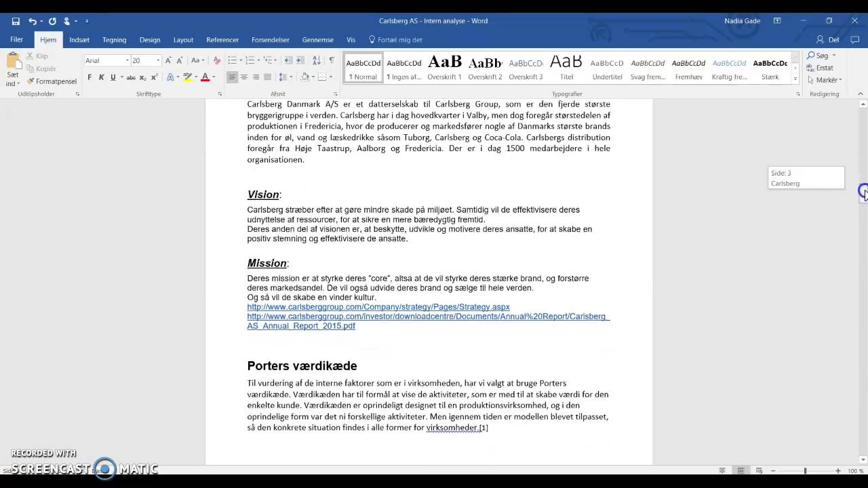Open the Markér select dropdown
The height and width of the screenshot is (488, 868).
825,80
